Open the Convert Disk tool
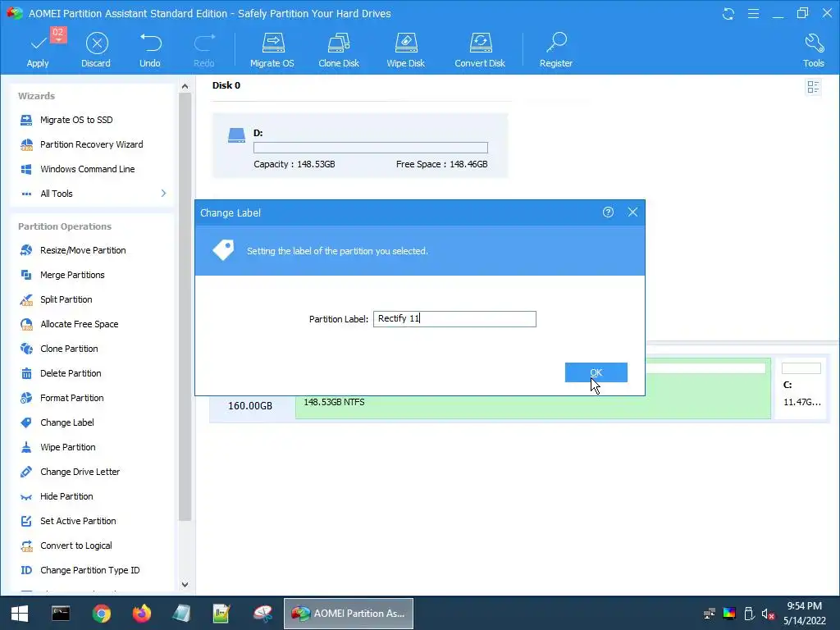 tap(480, 51)
